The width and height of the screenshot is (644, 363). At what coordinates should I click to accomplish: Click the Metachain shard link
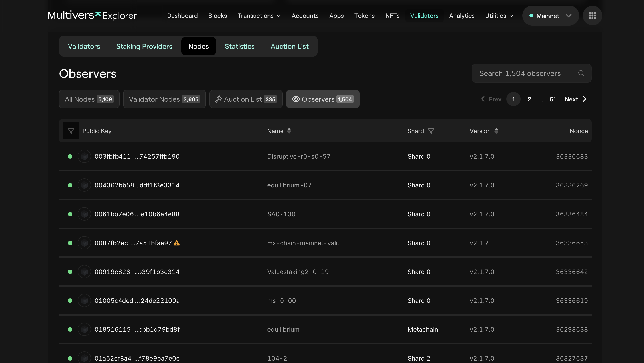[x=423, y=329]
